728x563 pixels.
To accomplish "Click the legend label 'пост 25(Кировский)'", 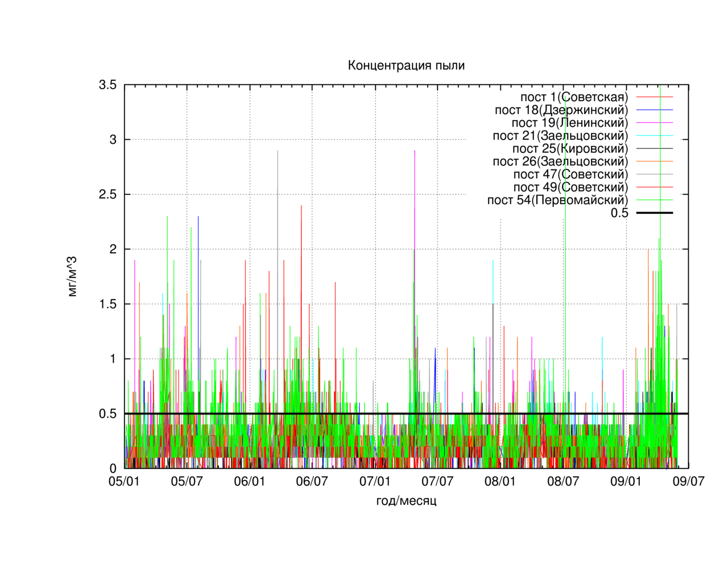I will click(570, 148).
